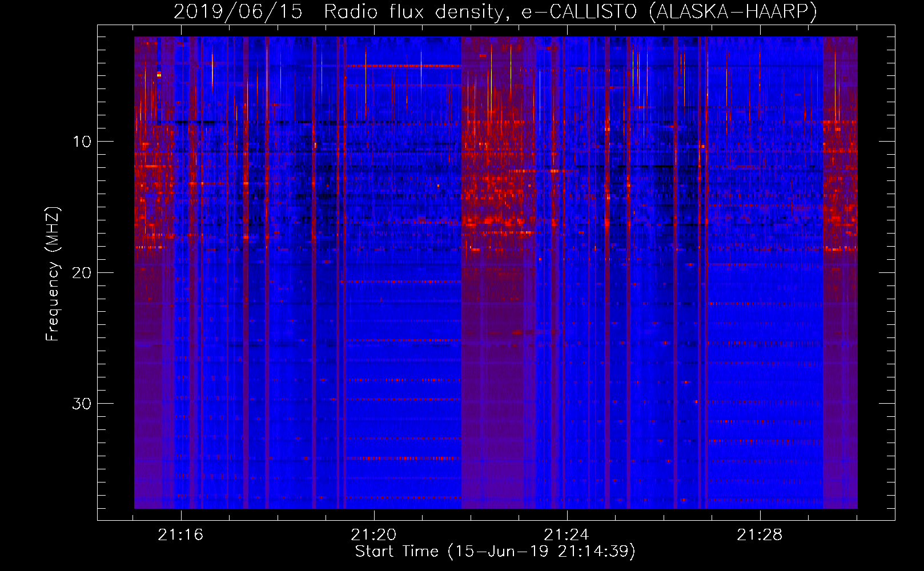This screenshot has width=924, height=571.
Task: Click the 20 MHz frequency tick label
Action: (x=82, y=272)
